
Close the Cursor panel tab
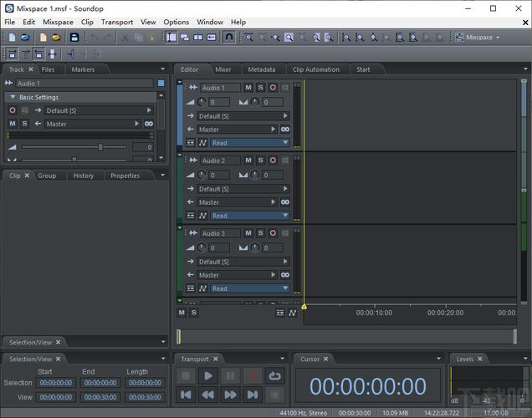(325, 359)
